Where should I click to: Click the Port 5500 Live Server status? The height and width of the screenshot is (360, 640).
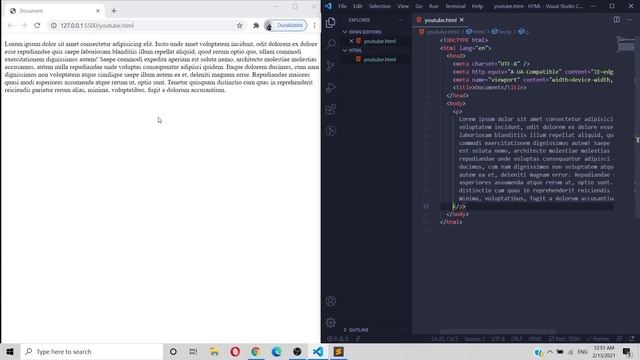[564, 339]
